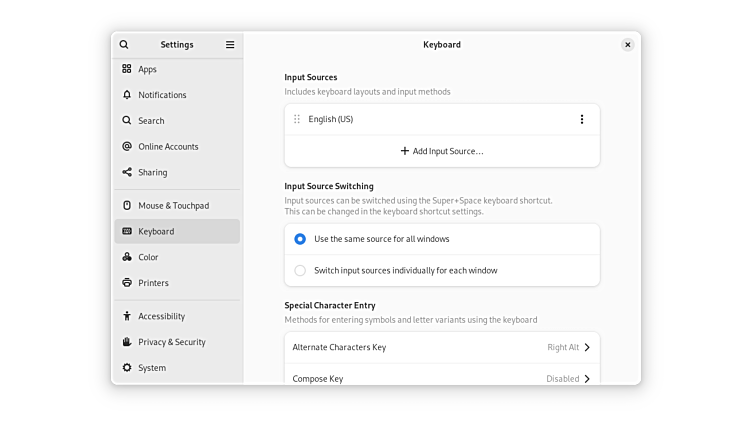Click the drag handle beside English (US)
Viewport: 752px width, 423px height.
point(297,120)
